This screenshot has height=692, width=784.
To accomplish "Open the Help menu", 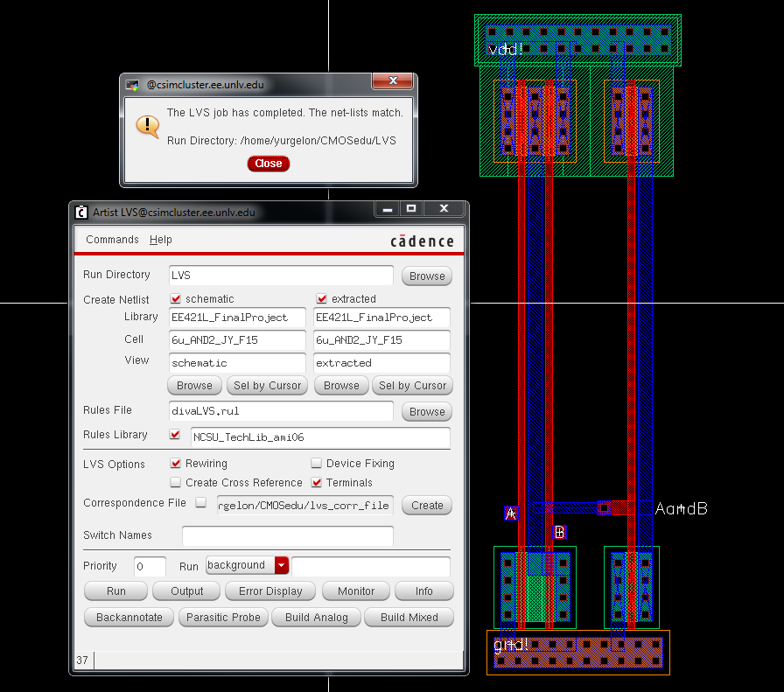I will [161, 240].
